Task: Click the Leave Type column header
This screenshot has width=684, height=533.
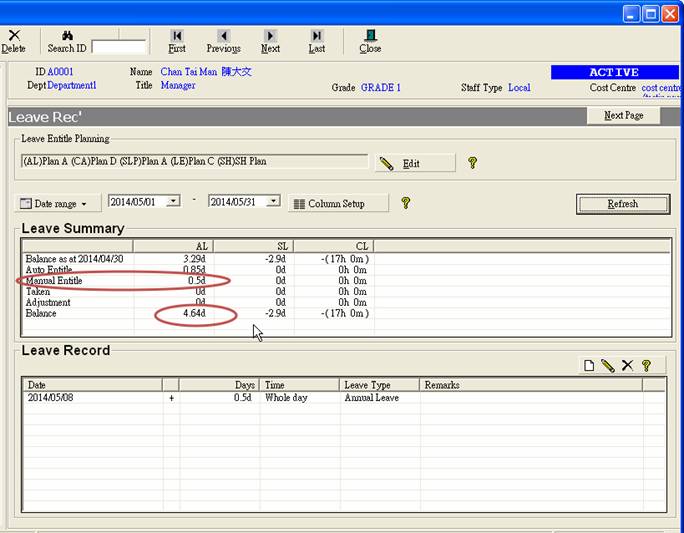Action: [x=379, y=385]
